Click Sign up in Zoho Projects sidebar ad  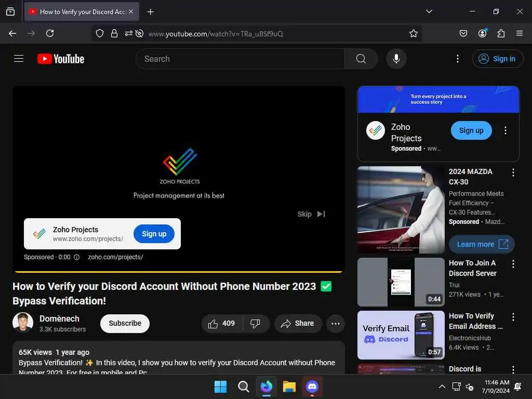pyautogui.click(x=471, y=130)
